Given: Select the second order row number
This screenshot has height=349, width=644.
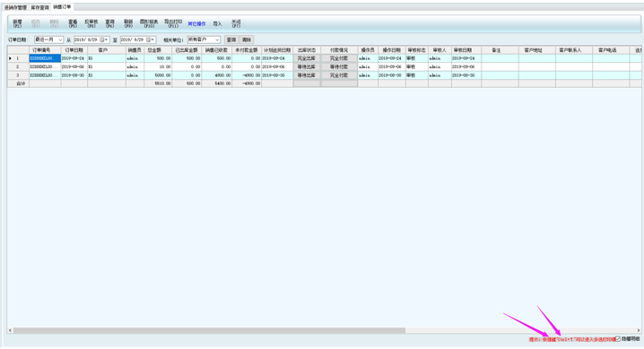Looking at the screenshot, I should coord(18,66).
